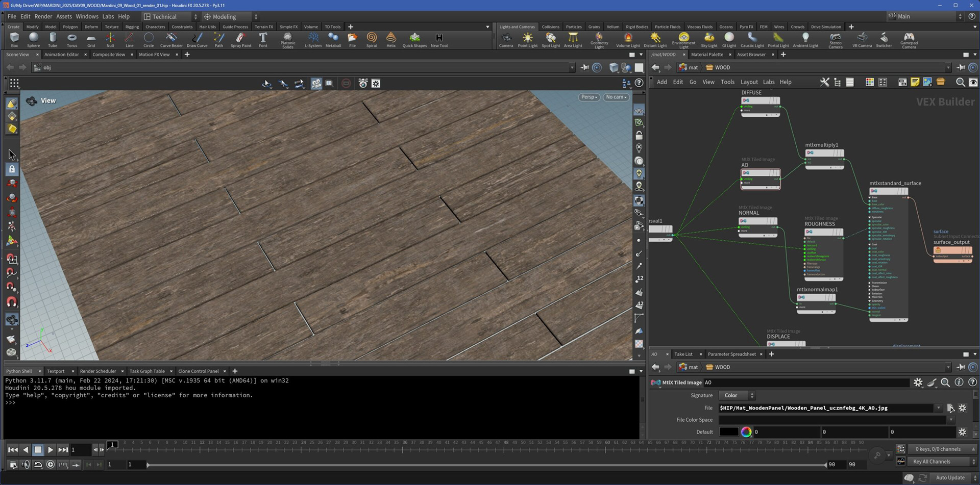Toggle the Auto Update mode button
Screen dimensions: 980x485
950,478
